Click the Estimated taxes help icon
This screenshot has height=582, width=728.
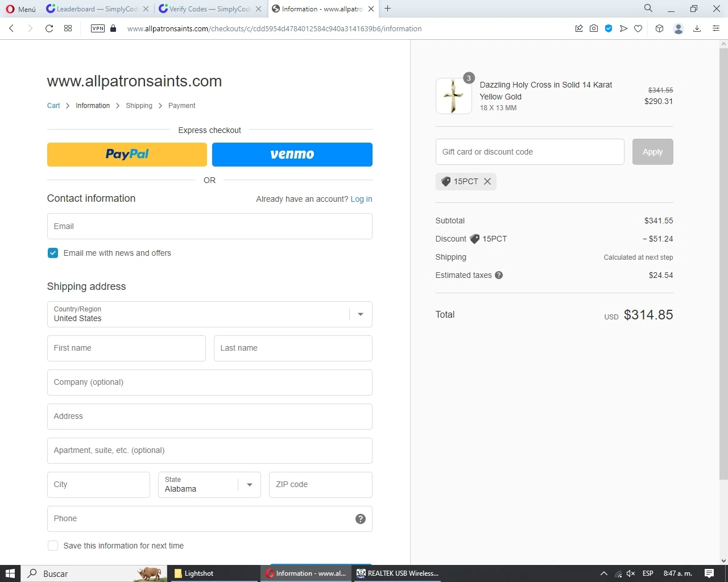point(499,275)
